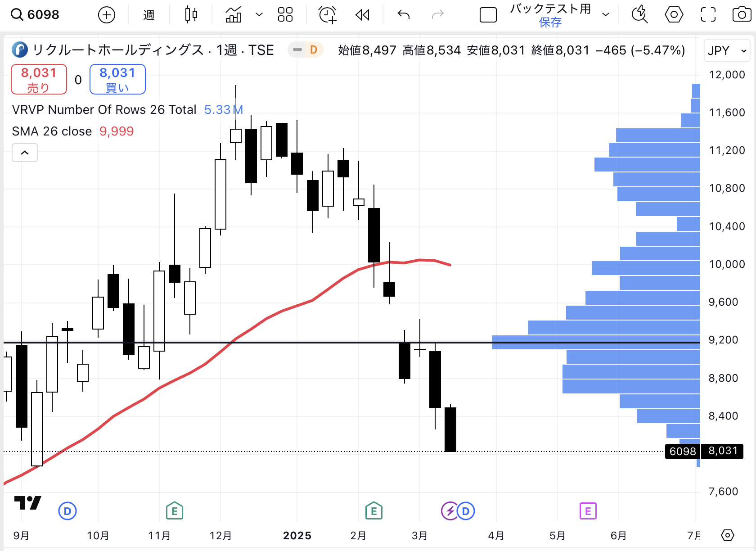Expand dropdown arrow next to indicators

click(259, 15)
